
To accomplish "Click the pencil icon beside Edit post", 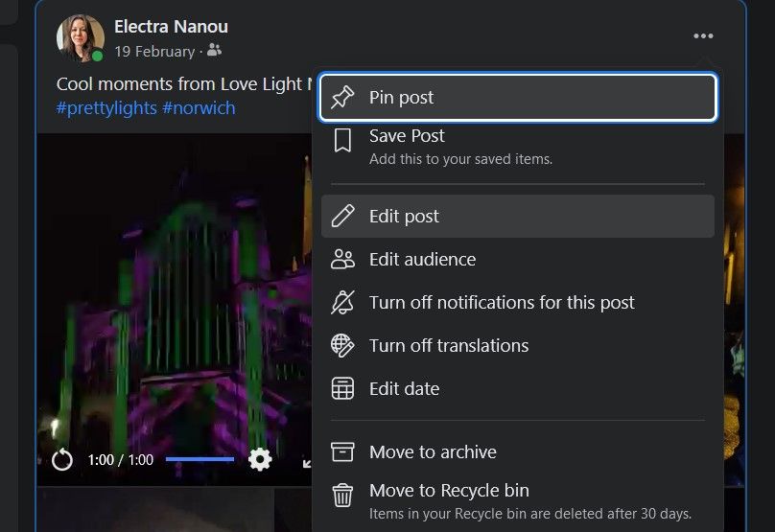I will [342, 216].
